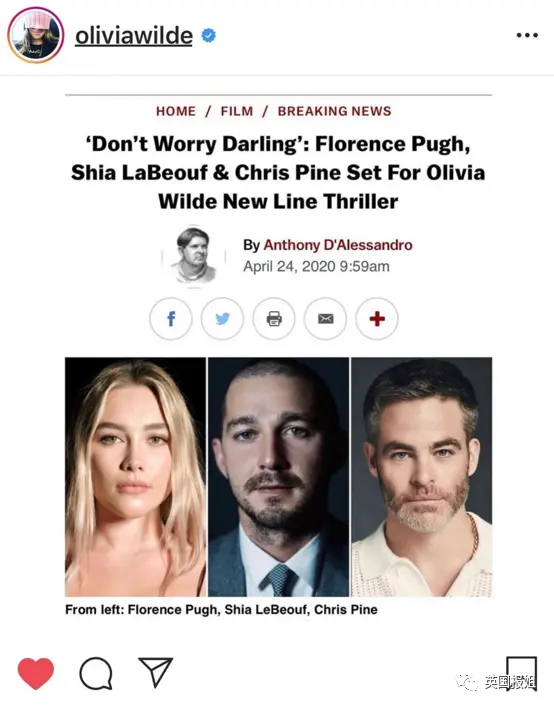The height and width of the screenshot is (707, 554).
Task: Send the post with the paper plane icon
Action: click(x=156, y=672)
